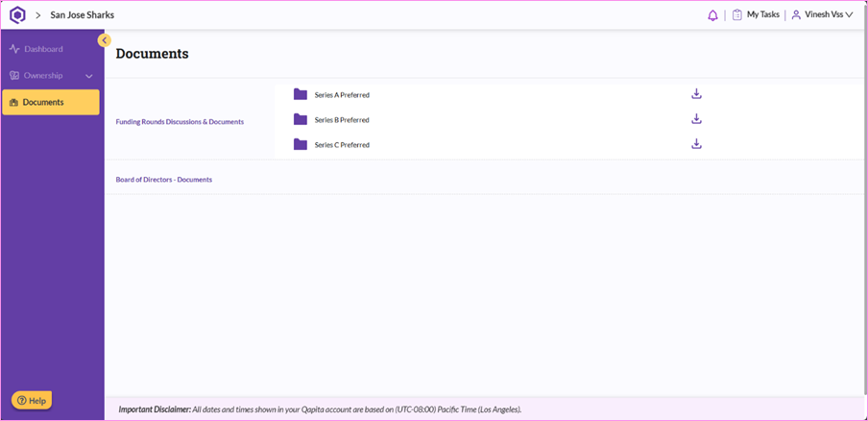Open the Vinesh Vss account dropdown

click(x=822, y=15)
